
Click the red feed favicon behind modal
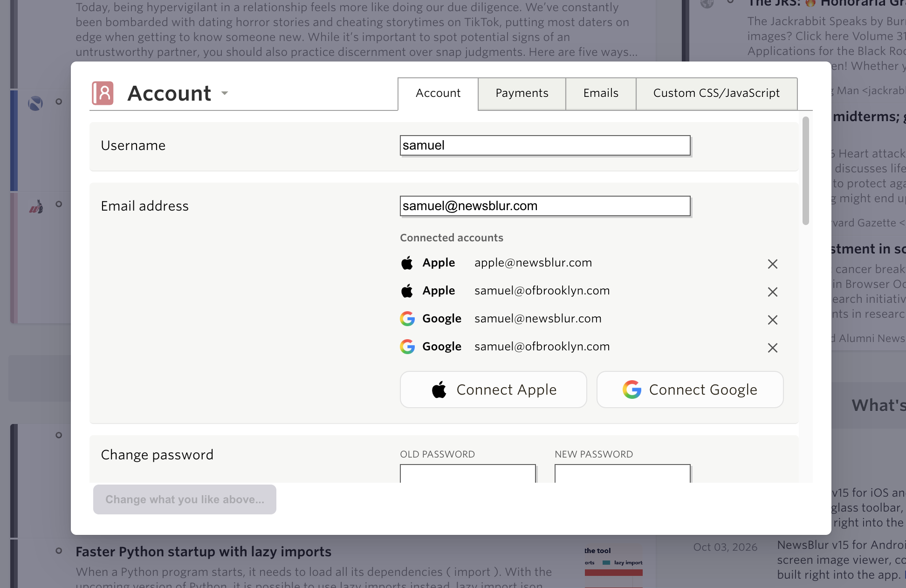[x=36, y=206]
